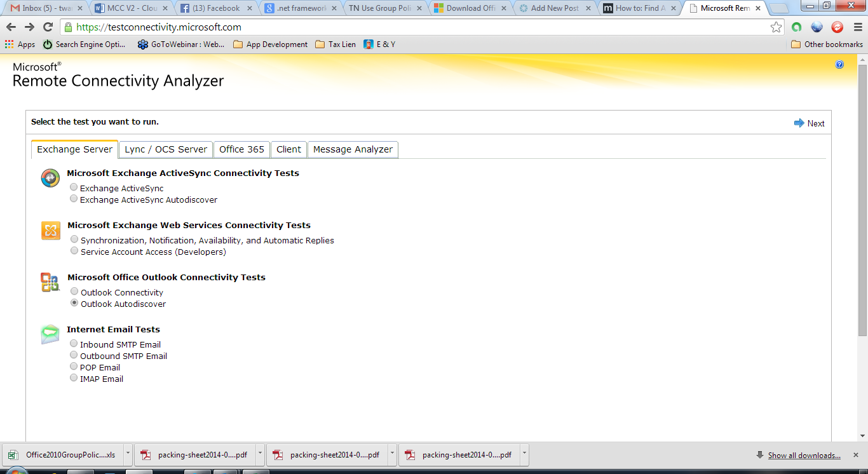
Task: Close the Microsoft Rem... active tab
Action: coord(758,8)
